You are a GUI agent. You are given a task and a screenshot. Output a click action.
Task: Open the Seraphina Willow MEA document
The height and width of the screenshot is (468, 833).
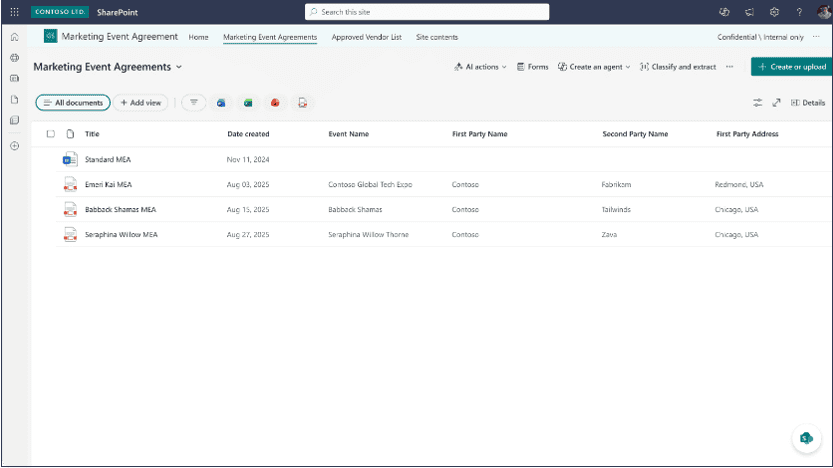(x=121, y=234)
